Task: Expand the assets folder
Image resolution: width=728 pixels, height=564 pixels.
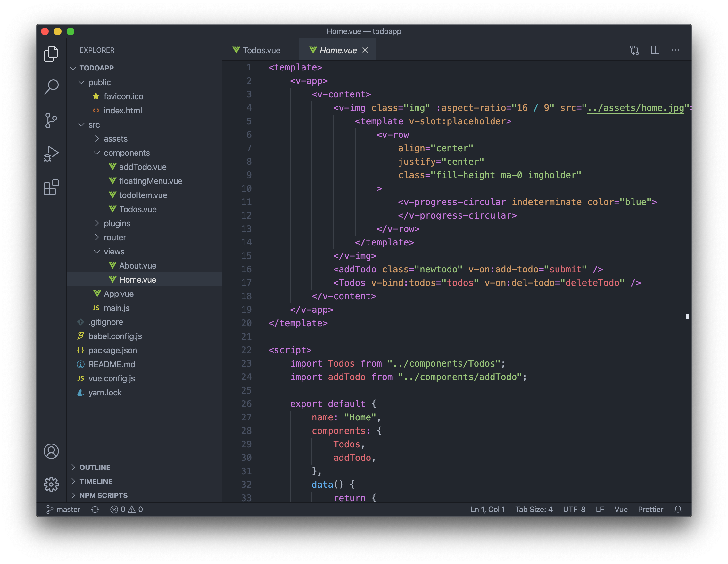Action: click(144, 139)
